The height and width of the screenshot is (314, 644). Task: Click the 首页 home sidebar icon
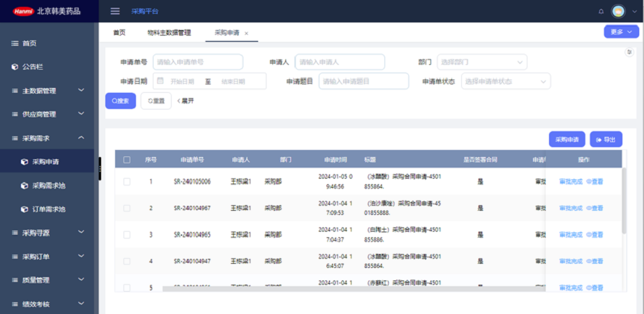(x=15, y=43)
